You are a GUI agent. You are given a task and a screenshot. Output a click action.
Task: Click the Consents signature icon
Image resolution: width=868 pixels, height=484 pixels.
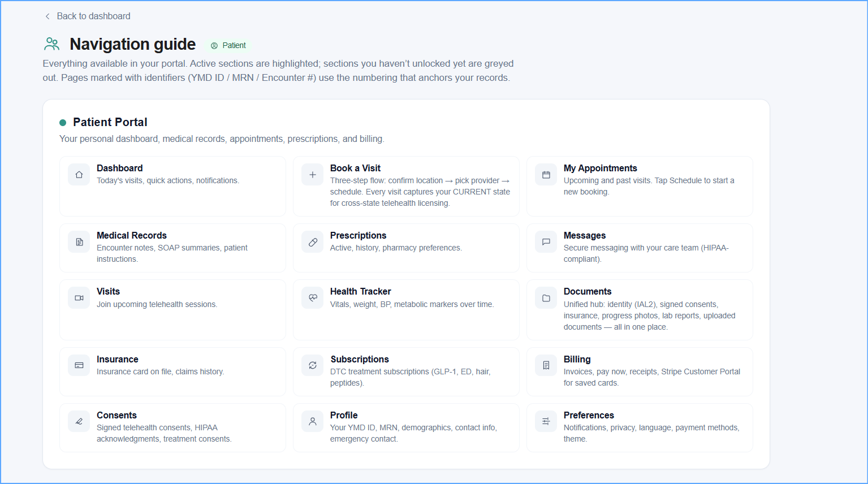[x=79, y=421]
